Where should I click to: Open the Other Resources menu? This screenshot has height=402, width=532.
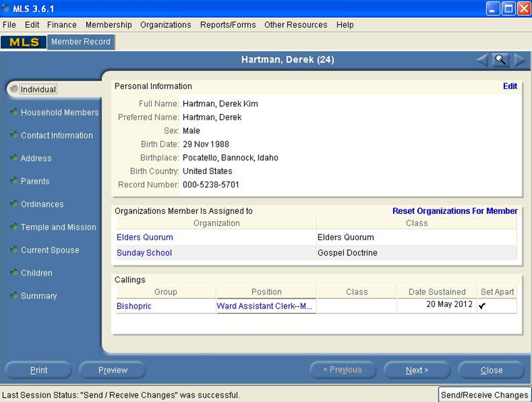[296, 25]
